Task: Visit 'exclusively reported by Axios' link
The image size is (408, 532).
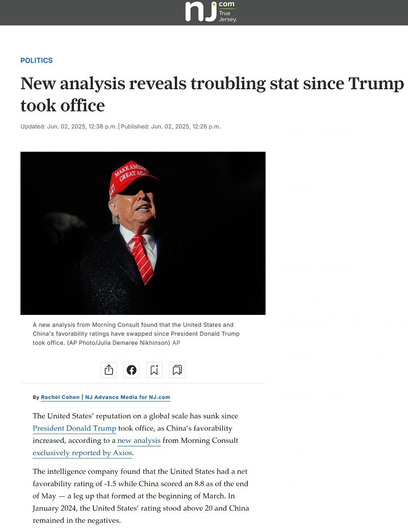Action: [x=83, y=453]
